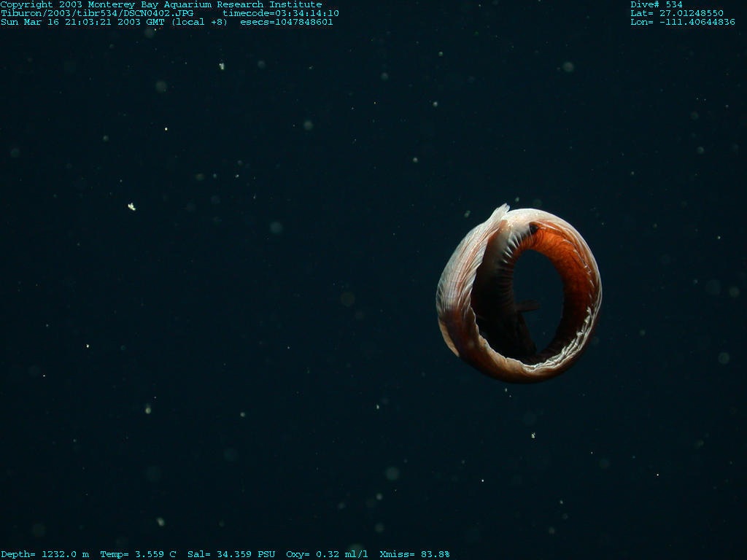Click the Xmiss= 83.8% reading

414,554
